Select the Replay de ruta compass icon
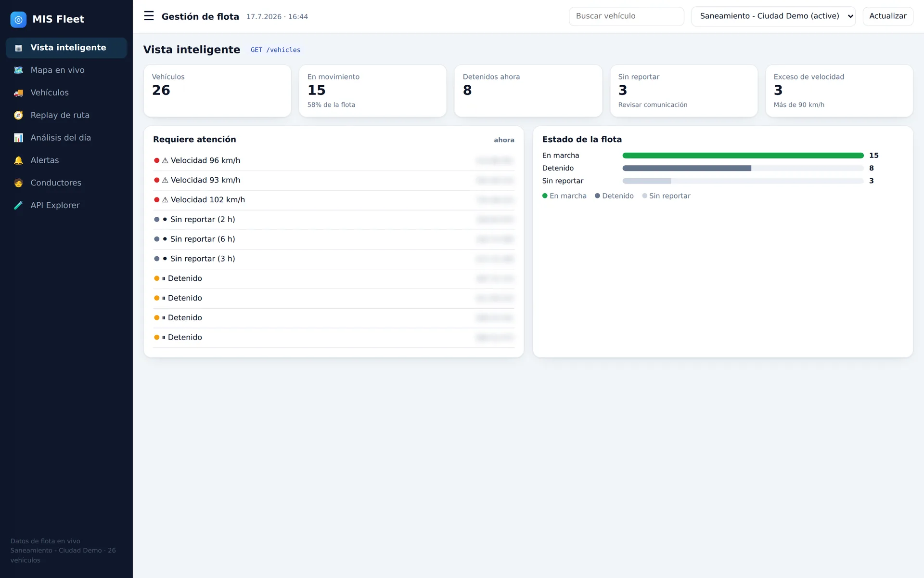The image size is (924, 578). [18, 115]
